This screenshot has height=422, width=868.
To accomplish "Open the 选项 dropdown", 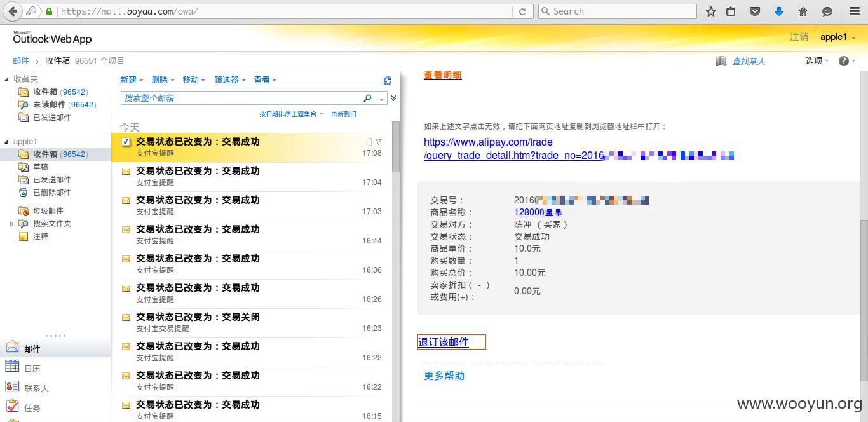I will pyautogui.click(x=817, y=60).
